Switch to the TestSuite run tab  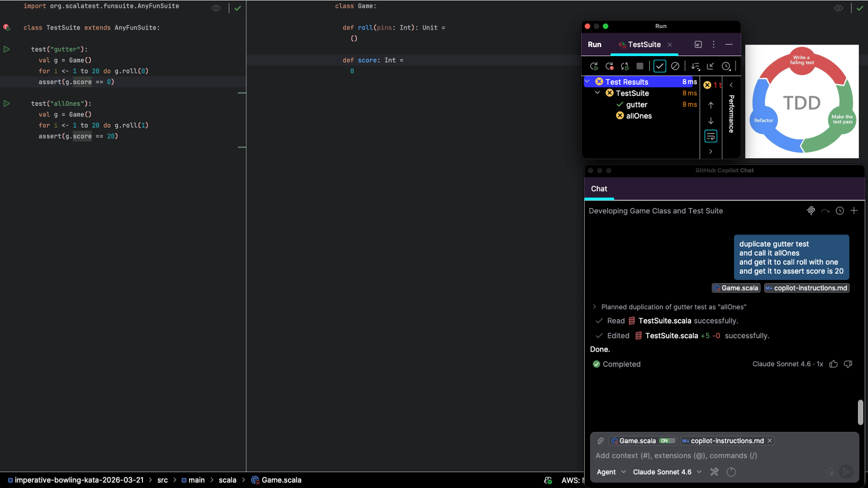[643, 44]
